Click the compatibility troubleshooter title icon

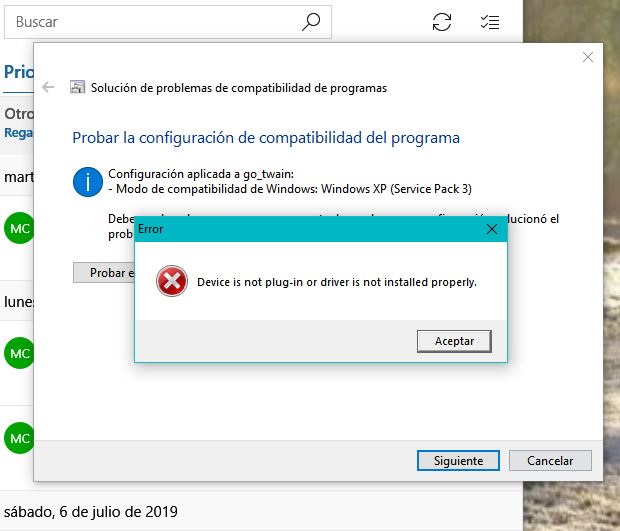tap(78, 87)
